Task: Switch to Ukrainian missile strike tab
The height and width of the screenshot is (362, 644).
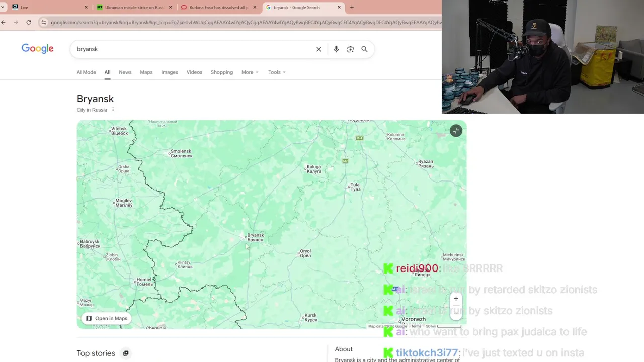Action: 134,7
